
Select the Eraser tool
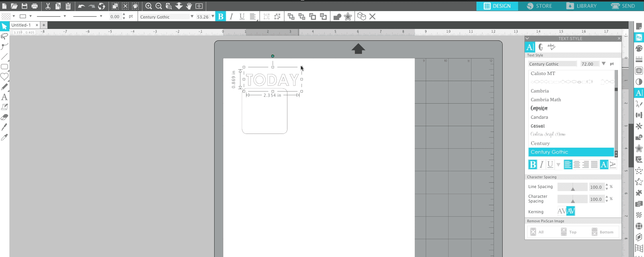tap(4, 117)
